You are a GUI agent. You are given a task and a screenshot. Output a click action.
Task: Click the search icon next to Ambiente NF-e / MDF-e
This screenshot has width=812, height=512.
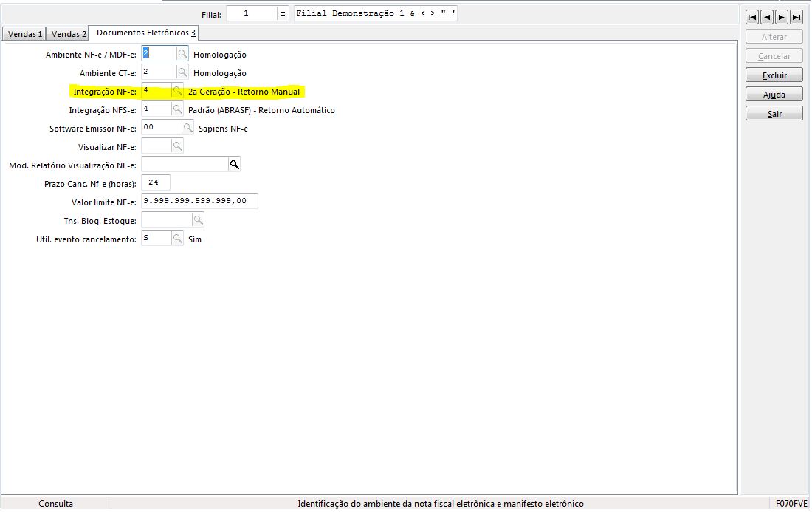[183, 54]
